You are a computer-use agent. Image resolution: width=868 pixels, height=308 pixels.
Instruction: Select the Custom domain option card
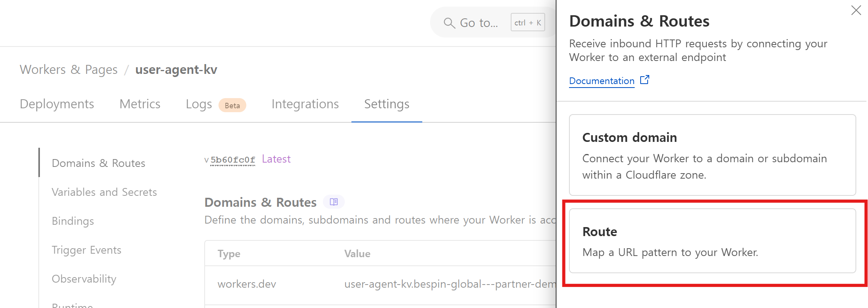712,155
